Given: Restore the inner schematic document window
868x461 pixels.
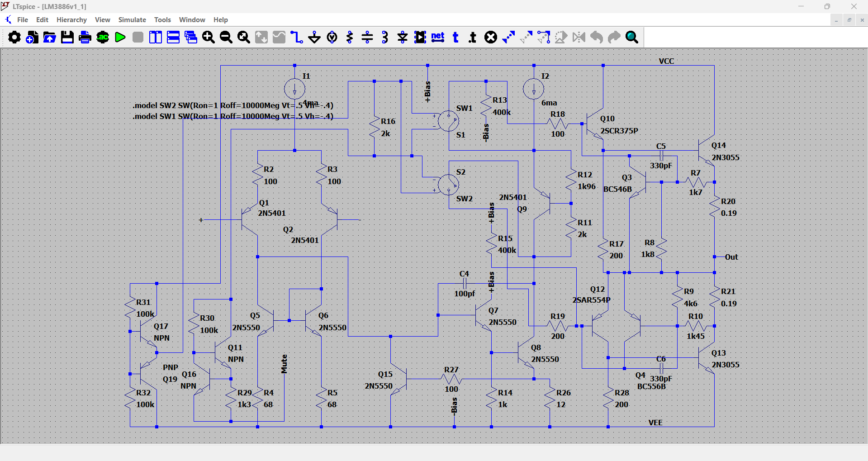Looking at the screenshot, I should pos(849,20).
